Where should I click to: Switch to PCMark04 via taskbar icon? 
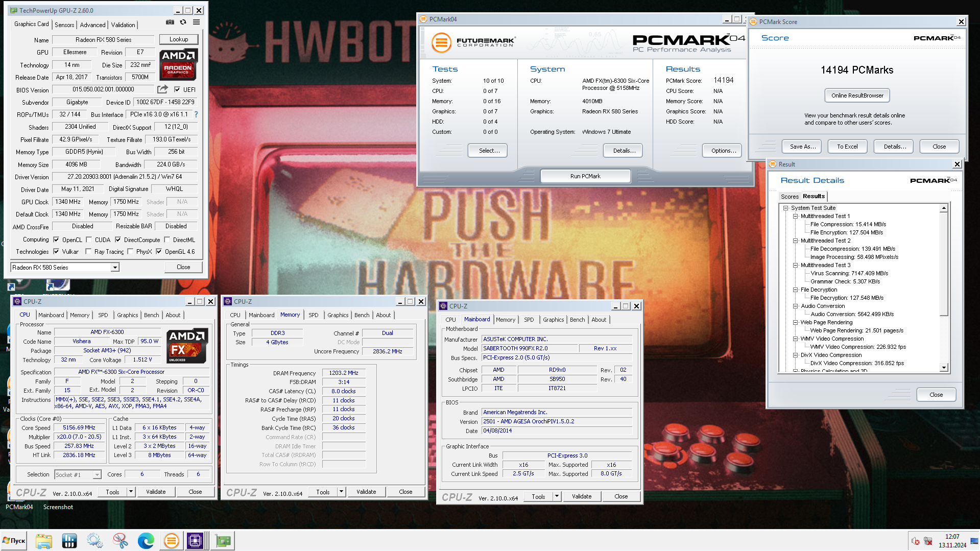click(x=172, y=541)
